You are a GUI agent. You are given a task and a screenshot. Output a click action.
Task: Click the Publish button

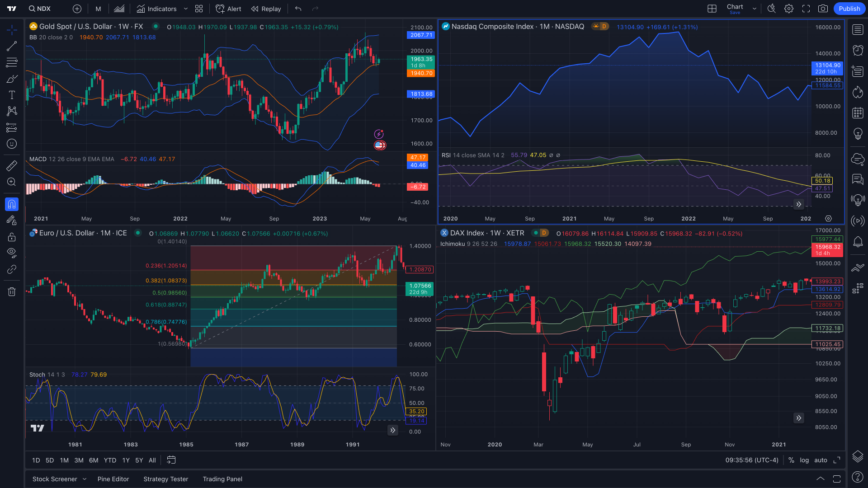point(849,9)
